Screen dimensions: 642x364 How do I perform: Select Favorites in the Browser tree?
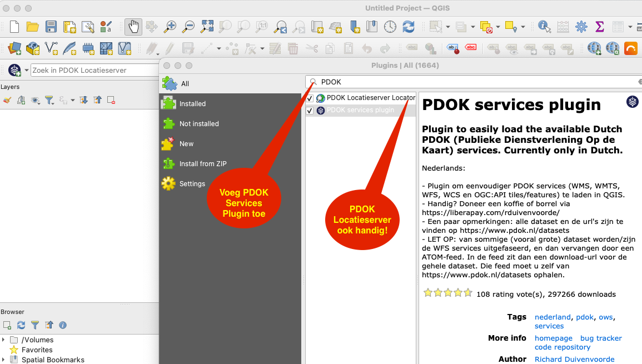37,350
